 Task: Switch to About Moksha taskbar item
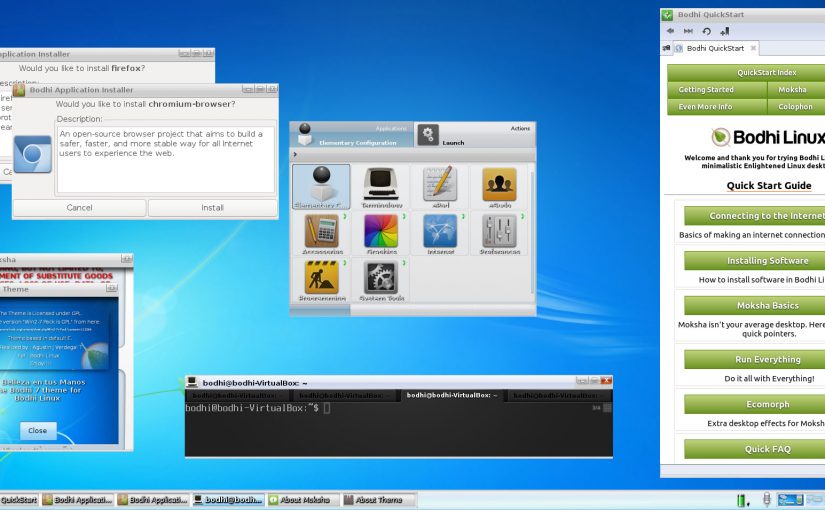303,499
